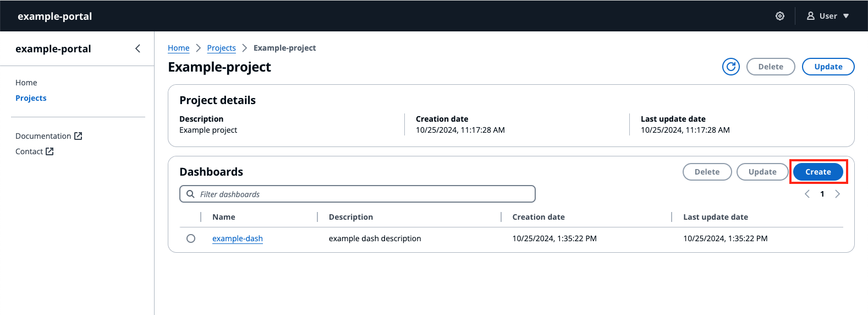Image resolution: width=868 pixels, height=315 pixels.
Task: Open Home in the side navigation
Action: 26,83
